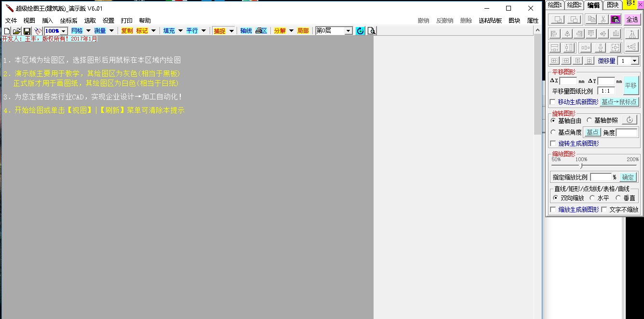Open the 文件 menu
Image resolution: width=644 pixels, height=319 pixels.
tap(11, 21)
